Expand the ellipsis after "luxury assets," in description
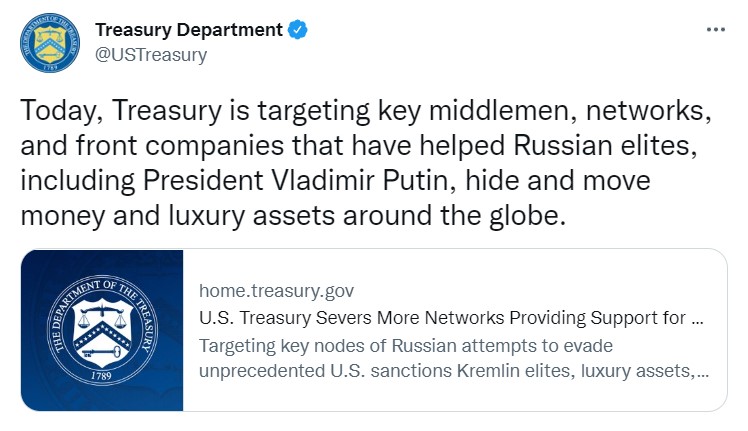 click(x=703, y=371)
